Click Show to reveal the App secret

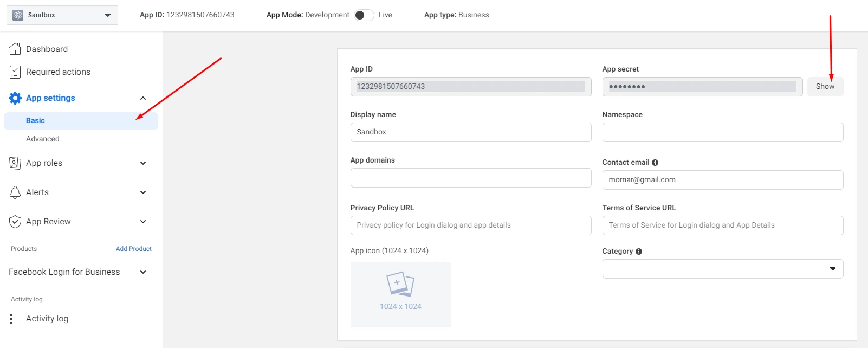[825, 87]
